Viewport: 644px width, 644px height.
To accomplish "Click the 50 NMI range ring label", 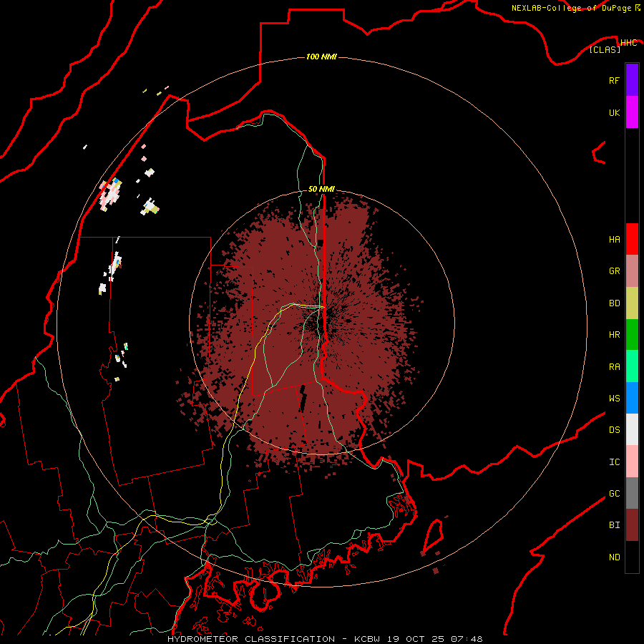I will tap(321, 189).
